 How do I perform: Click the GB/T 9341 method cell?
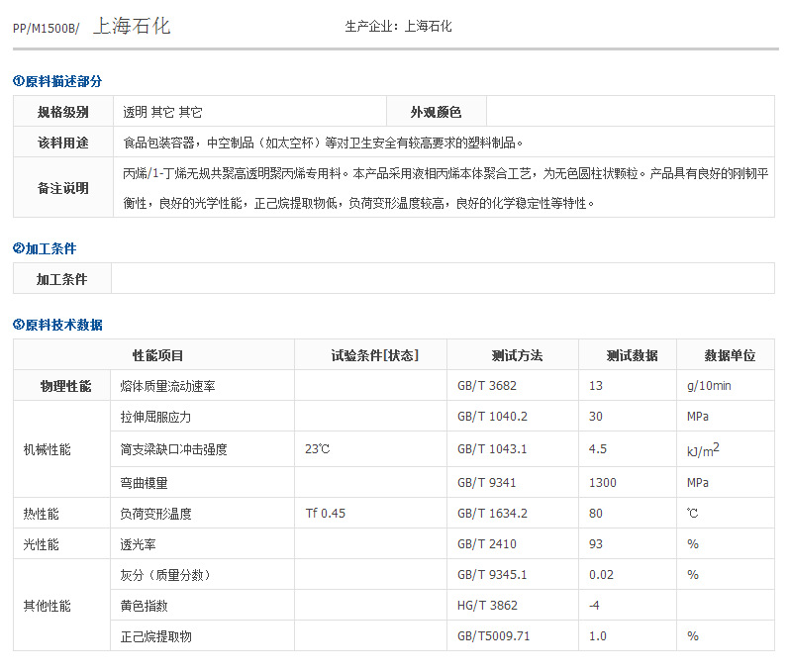tap(513, 482)
